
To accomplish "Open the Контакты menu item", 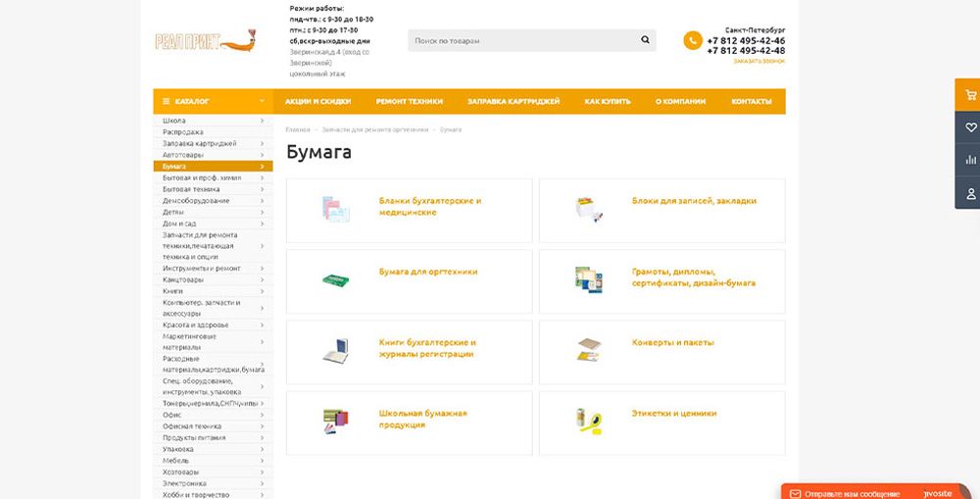I will pyautogui.click(x=752, y=101).
